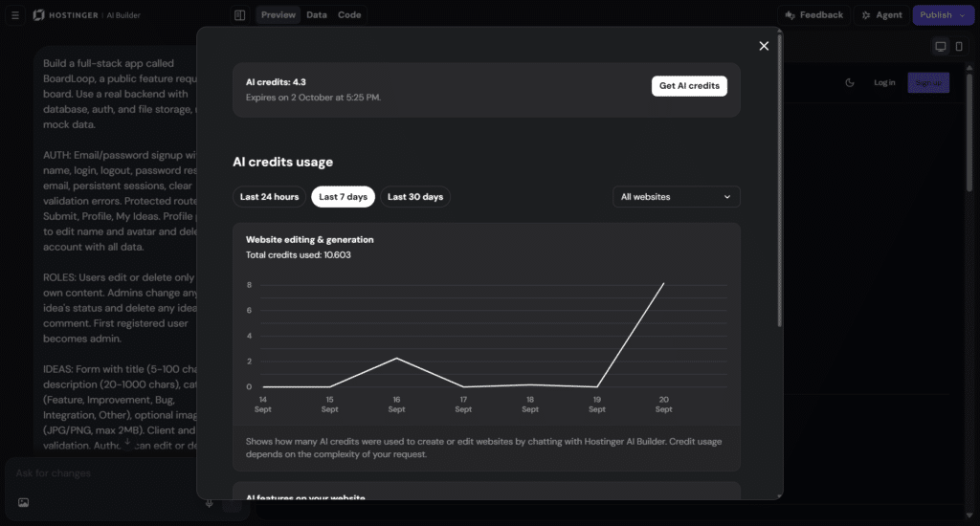The image size is (980, 526).
Task: Open the Agent mode selector
Action: 881,15
